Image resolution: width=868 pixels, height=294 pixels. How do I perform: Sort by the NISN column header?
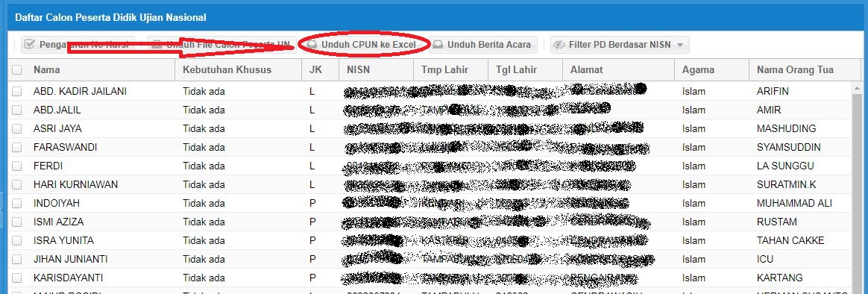(x=376, y=69)
